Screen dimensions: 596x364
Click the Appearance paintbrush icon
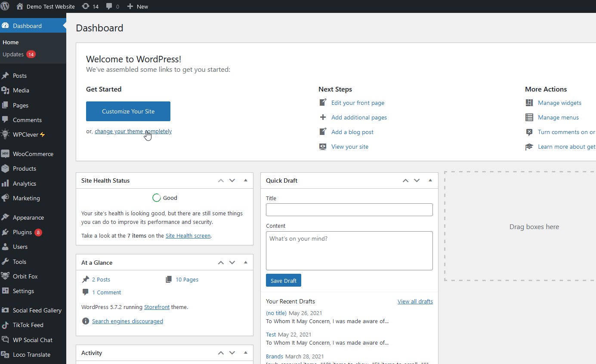(x=5, y=217)
